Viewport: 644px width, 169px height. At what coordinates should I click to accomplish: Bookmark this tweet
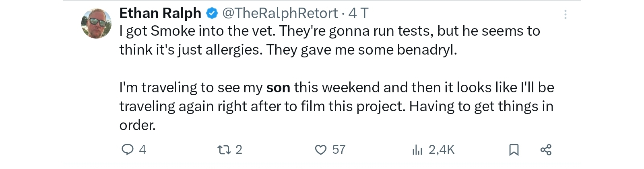(514, 150)
